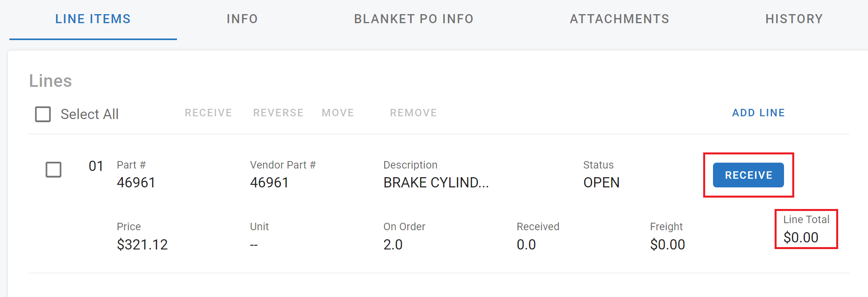Click the OPEN status label
This screenshot has width=868, height=297.
[x=602, y=182]
